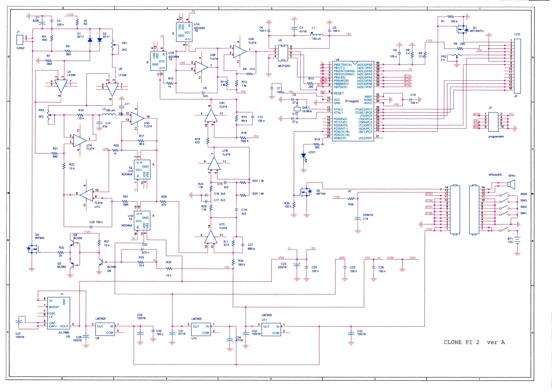Click the J1 CON2 connector box
The width and height of the screenshot is (552, 392).
pyautogui.click(x=20, y=40)
